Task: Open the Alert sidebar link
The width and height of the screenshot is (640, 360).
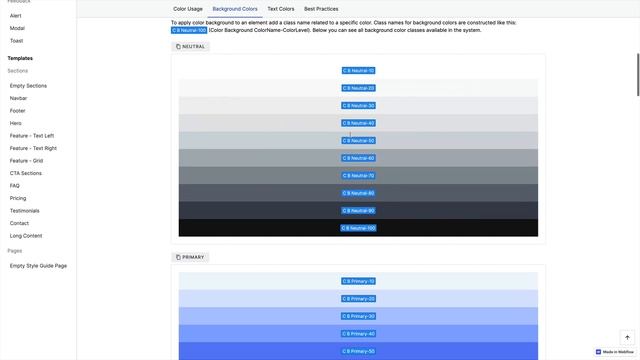Action: tap(16, 16)
